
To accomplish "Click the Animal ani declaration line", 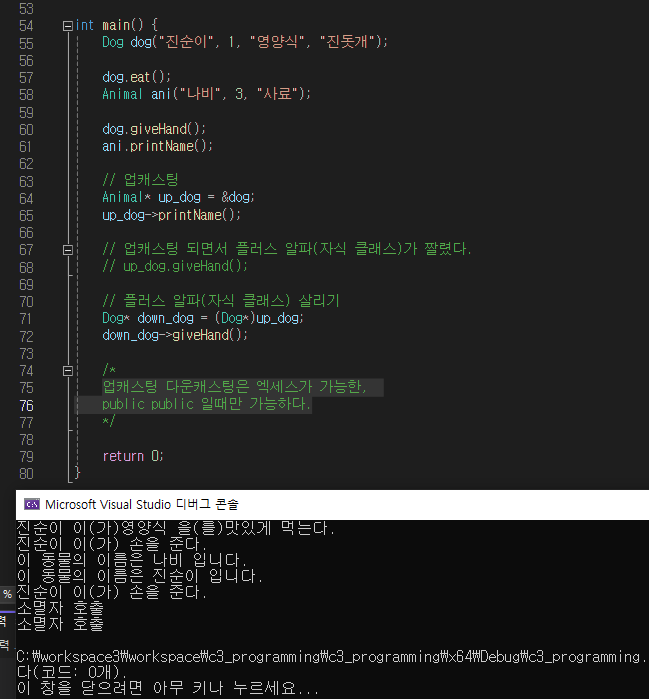I will [206, 94].
